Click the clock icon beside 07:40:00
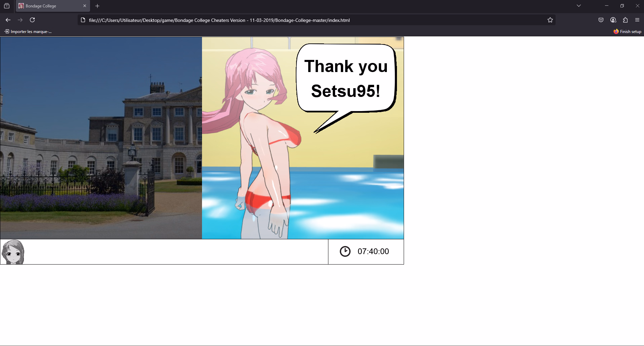The width and height of the screenshot is (644, 346). click(345, 251)
